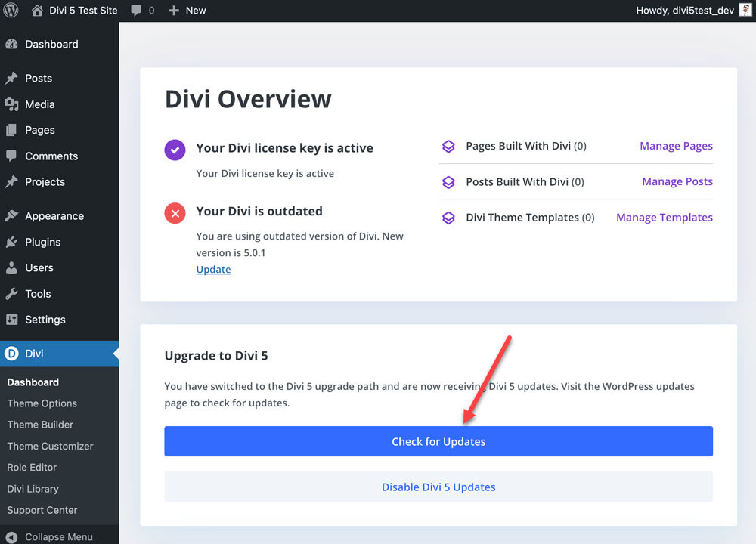
Task: Click the Divi Overview heading
Action: coord(248,99)
